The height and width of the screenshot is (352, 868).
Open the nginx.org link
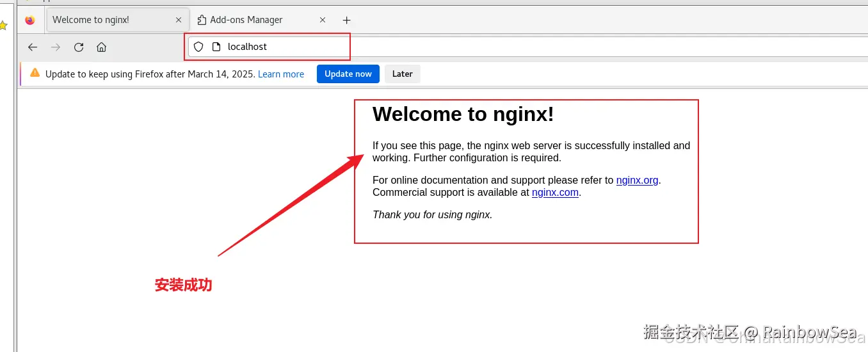coord(638,180)
